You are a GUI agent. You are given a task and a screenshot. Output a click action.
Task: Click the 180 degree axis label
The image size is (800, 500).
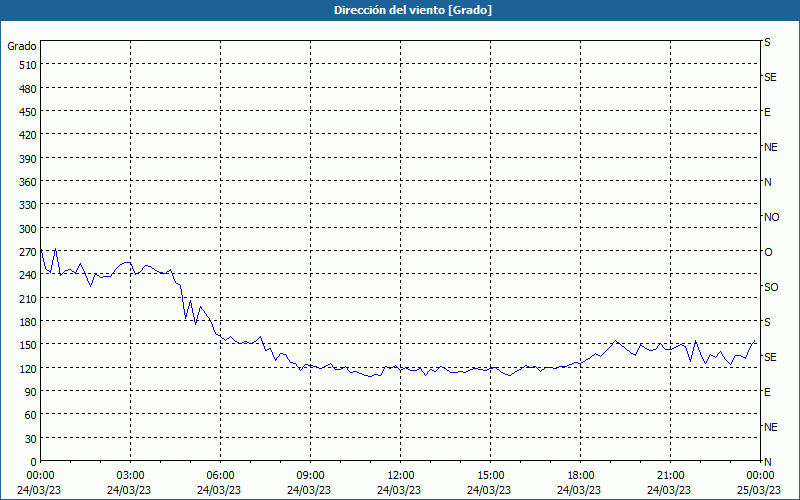pyautogui.click(x=28, y=322)
